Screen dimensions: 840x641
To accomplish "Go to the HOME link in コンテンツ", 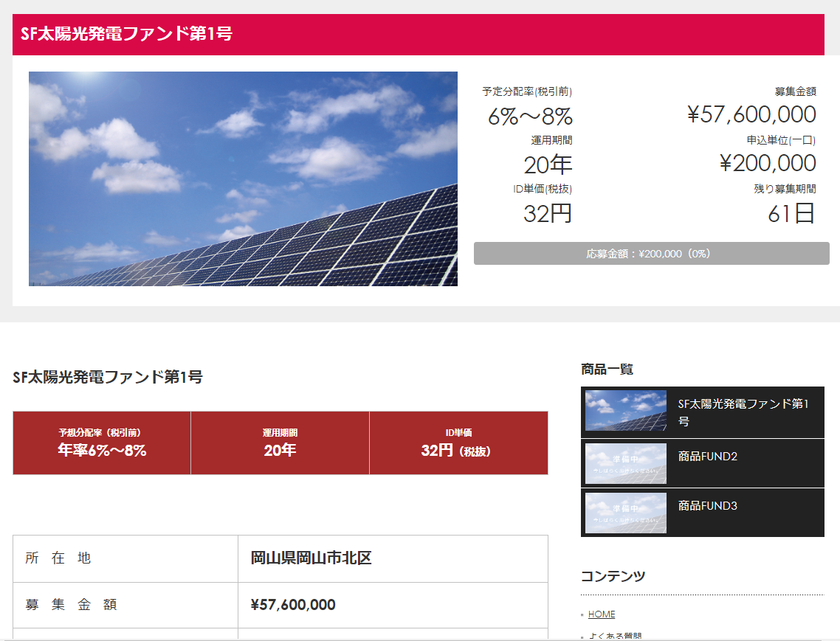I will [x=602, y=614].
